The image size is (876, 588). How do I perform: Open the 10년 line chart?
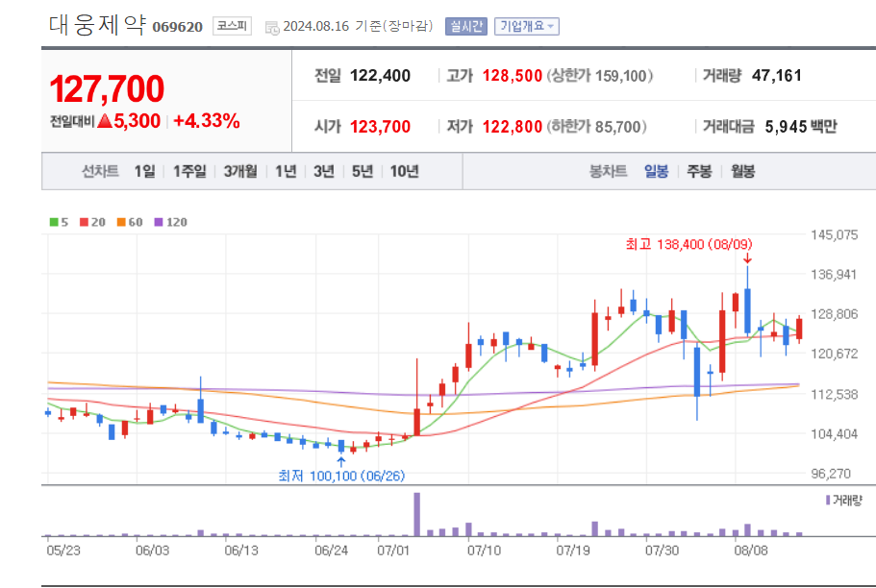(405, 171)
